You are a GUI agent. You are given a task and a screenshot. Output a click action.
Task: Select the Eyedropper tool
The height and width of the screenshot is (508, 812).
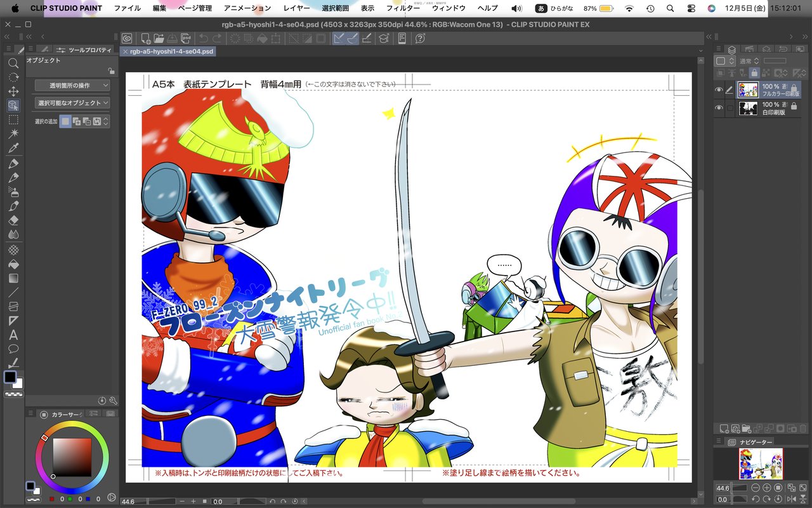[13, 148]
